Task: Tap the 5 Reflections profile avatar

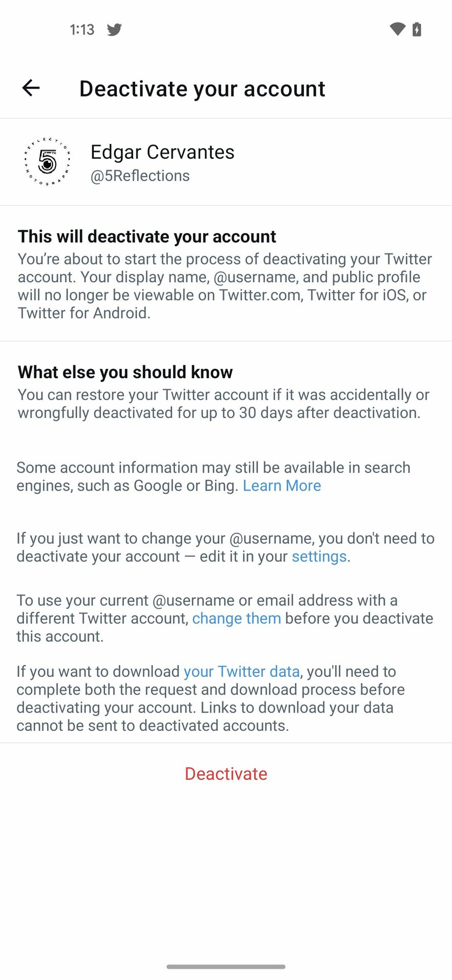Action: point(47,162)
